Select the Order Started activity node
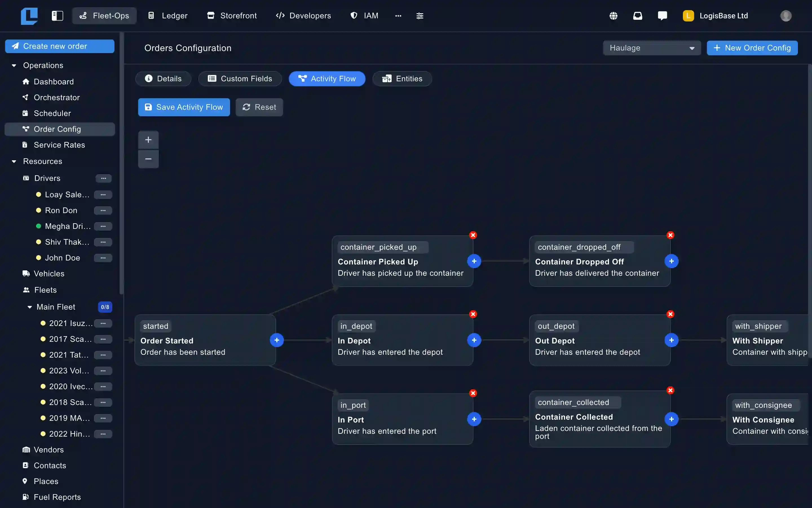This screenshot has height=508, width=812. [205, 340]
